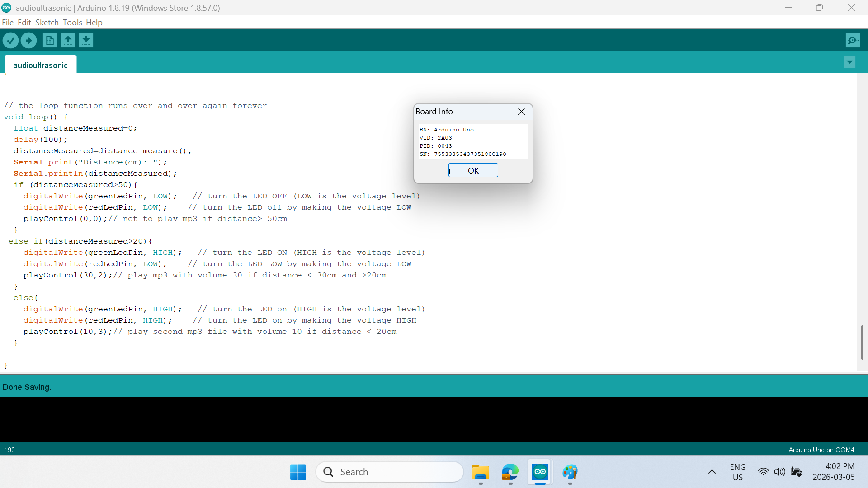Expand hidden icons in the system tray
This screenshot has height=488, width=868.
pyautogui.click(x=712, y=472)
